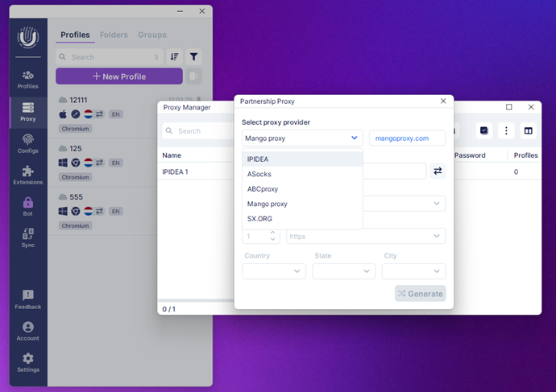The height and width of the screenshot is (392, 556).
Task: Click the Name column header in Proxy Manager
Action: click(x=172, y=155)
